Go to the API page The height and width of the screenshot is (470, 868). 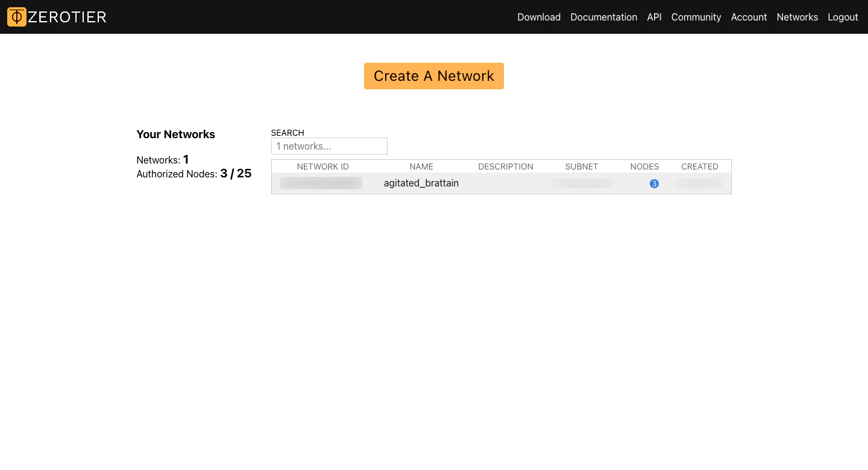pyautogui.click(x=654, y=17)
